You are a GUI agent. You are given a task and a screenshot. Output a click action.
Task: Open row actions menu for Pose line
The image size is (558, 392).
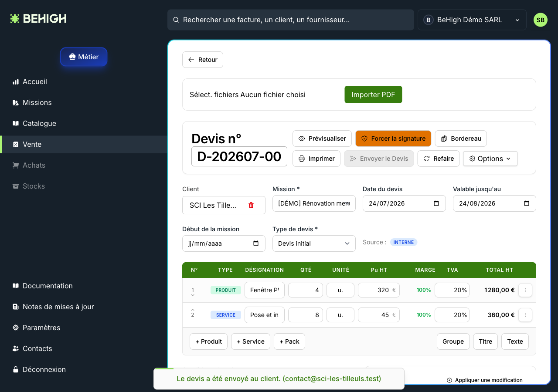[x=525, y=315]
